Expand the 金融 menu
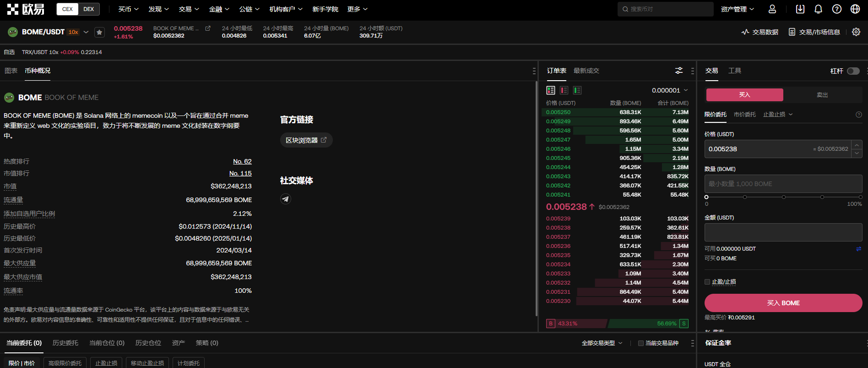Screen dimensions: 868x368 point(219,9)
